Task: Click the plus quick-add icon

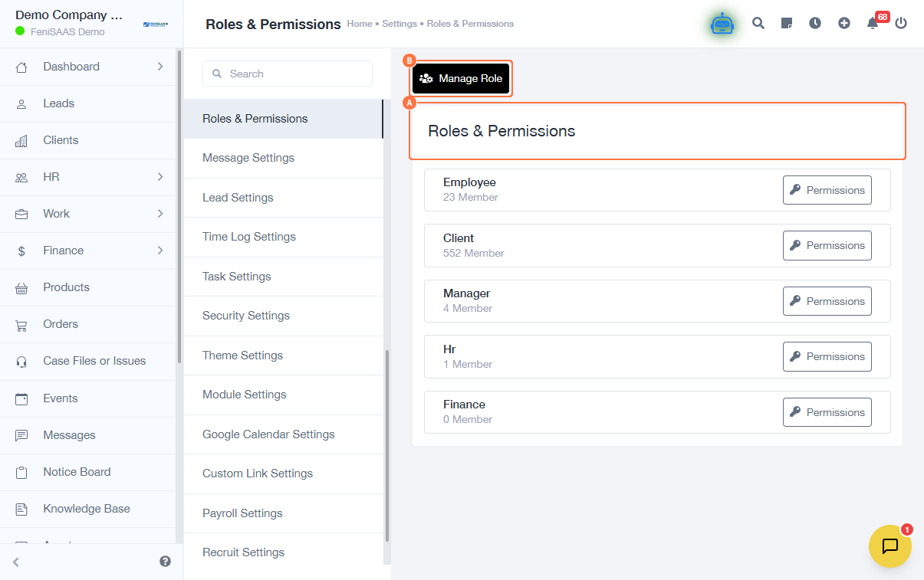Action: (844, 23)
